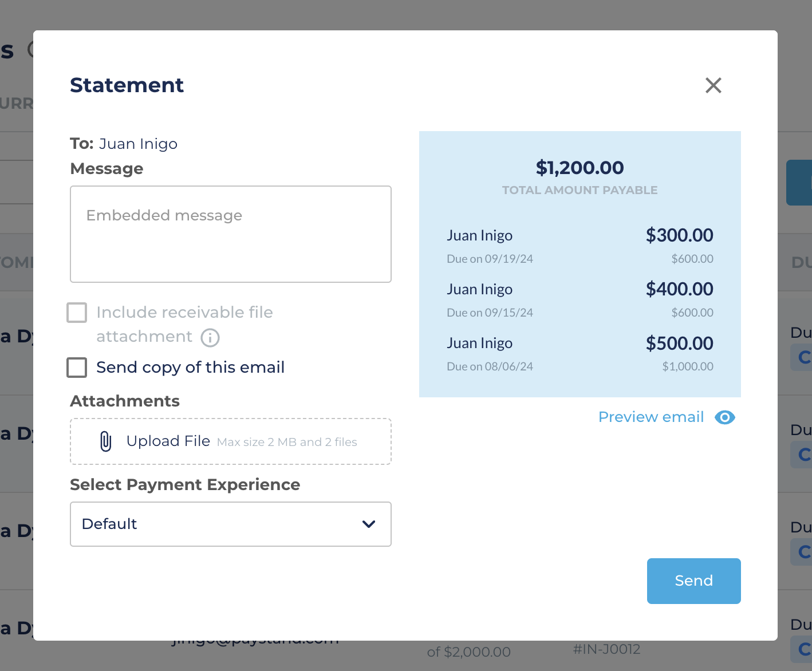Click the Upload File label text

(168, 441)
